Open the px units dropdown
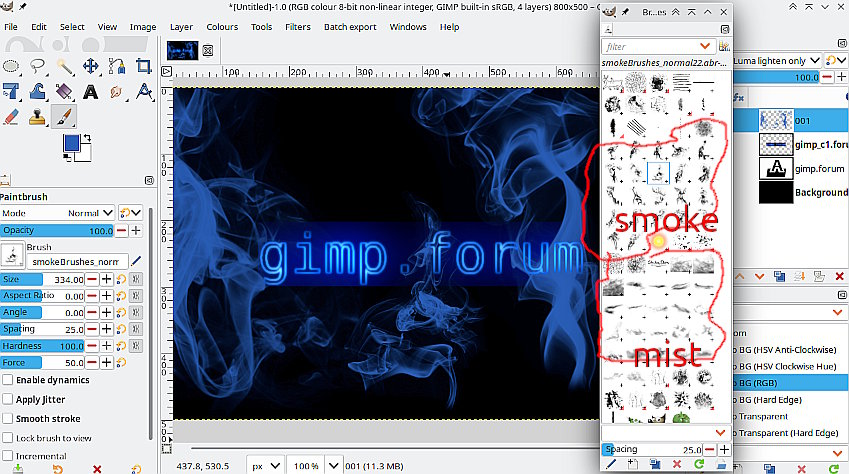This screenshot has width=849, height=474. coord(265,466)
